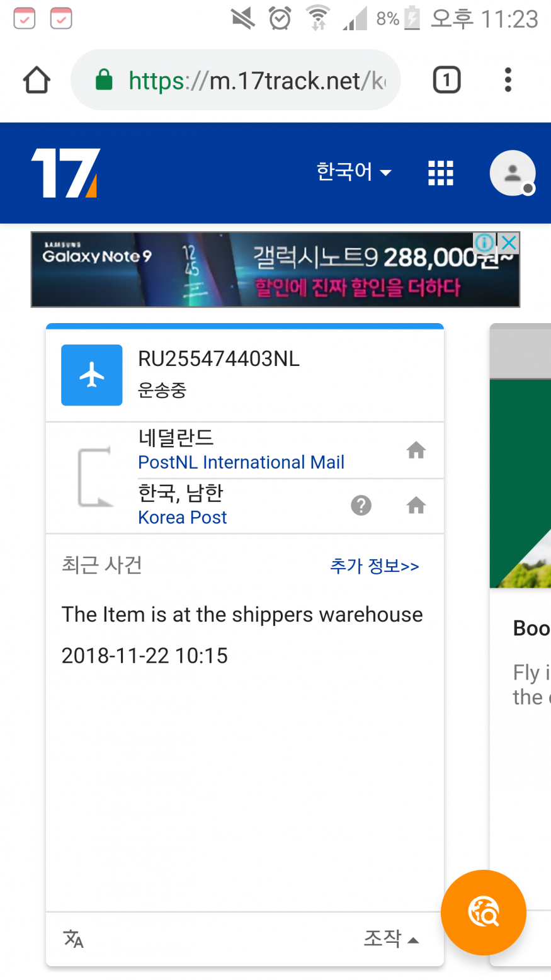Expand the 한국어 language dropdown
Image resolution: width=551 pixels, height=980 pixels.
(x=354, y=171)
